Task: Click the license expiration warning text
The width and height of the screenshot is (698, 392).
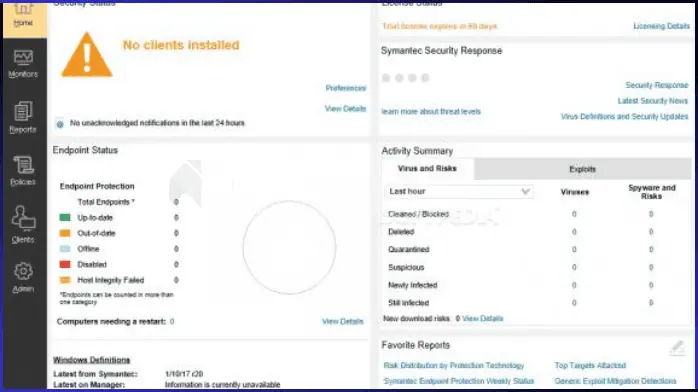Action: 439,26
